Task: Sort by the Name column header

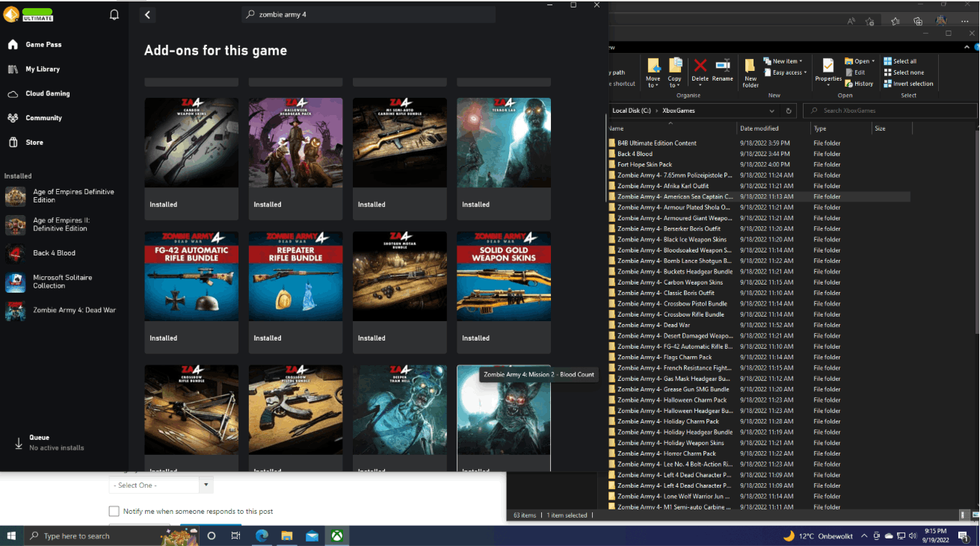Action: (671, 128)
